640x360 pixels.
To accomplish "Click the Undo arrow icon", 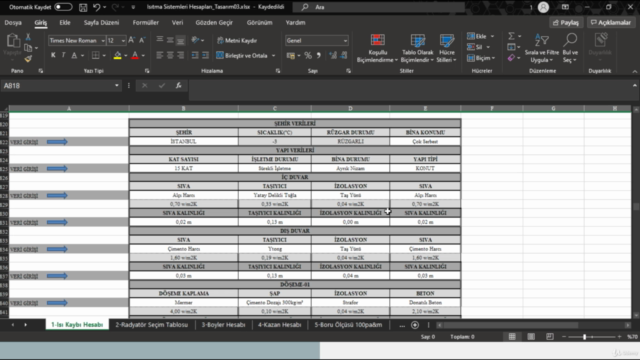I will coord(96,7).
